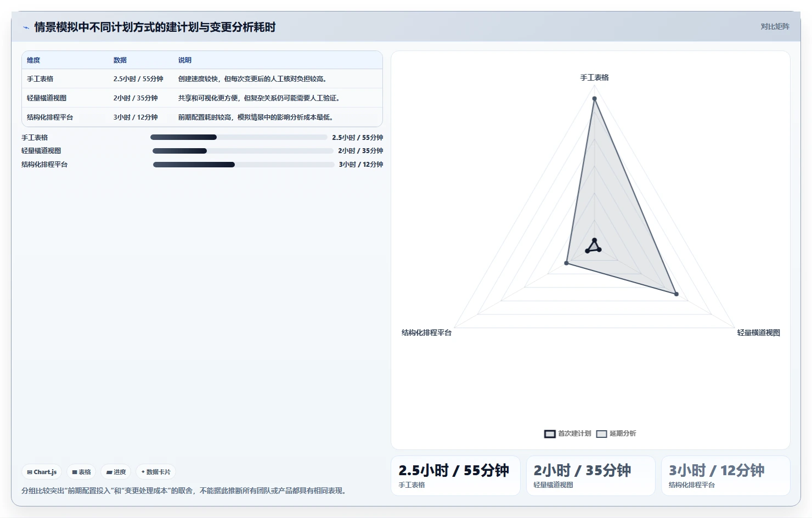Viewport: 812px width, 518px height.
Task: Click progress row label 轻量横道视图
Action: click(x=41, y=151)
